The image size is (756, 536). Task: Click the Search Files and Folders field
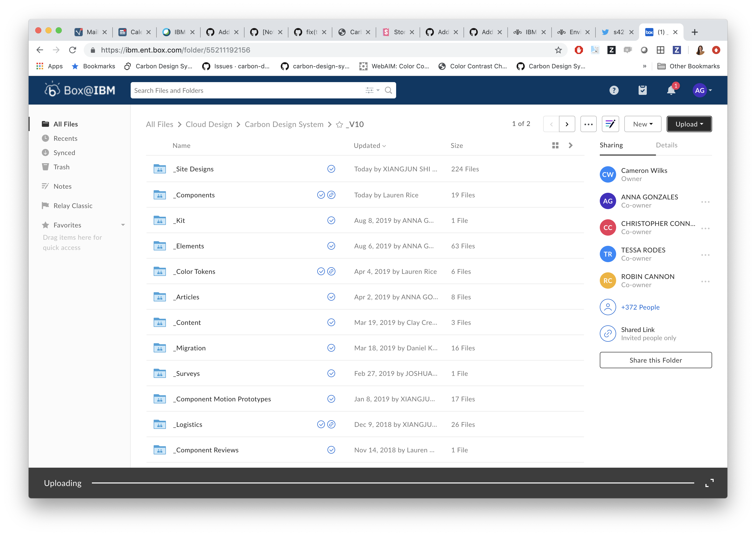tap(248, 91)
